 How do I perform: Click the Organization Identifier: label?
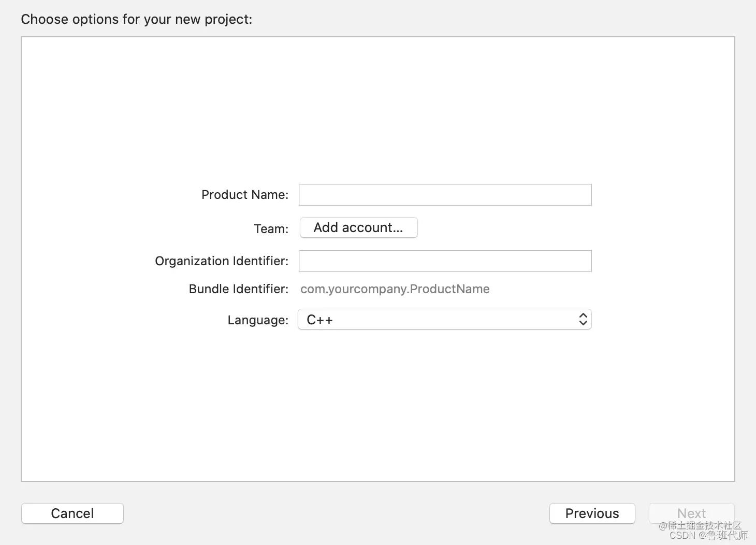pyautogui.click(x=222, y=261)
